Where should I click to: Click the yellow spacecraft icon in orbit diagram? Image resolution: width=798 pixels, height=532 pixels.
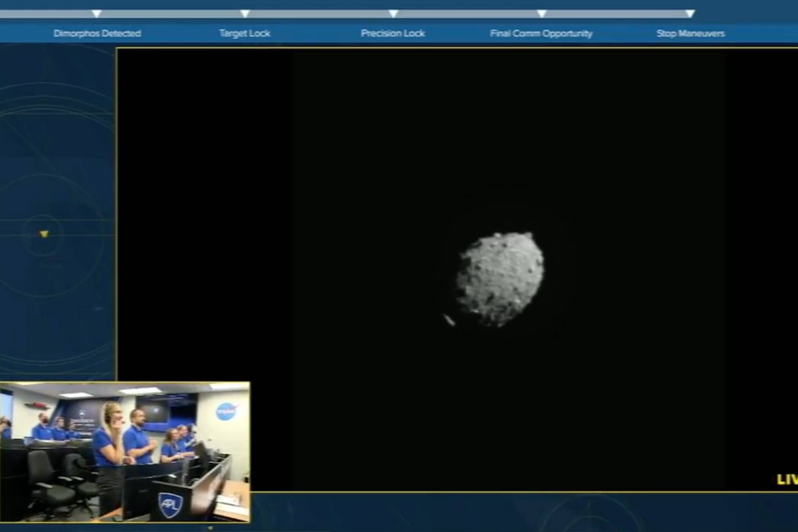pos(44,234)
